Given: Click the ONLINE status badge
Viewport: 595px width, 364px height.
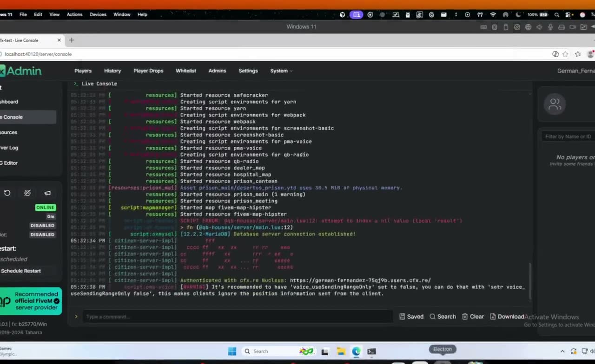Looking at the screenshot, I should (46, 208).
